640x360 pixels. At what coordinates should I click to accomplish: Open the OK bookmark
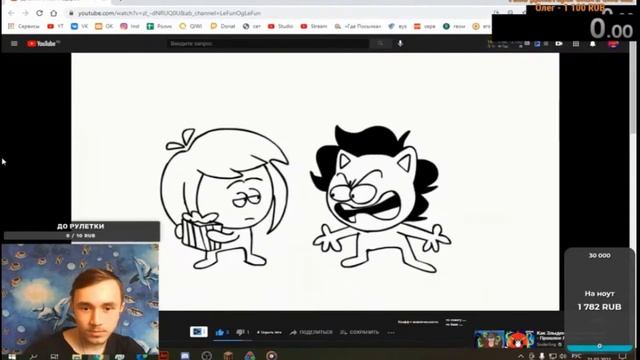tap(104, 26)
